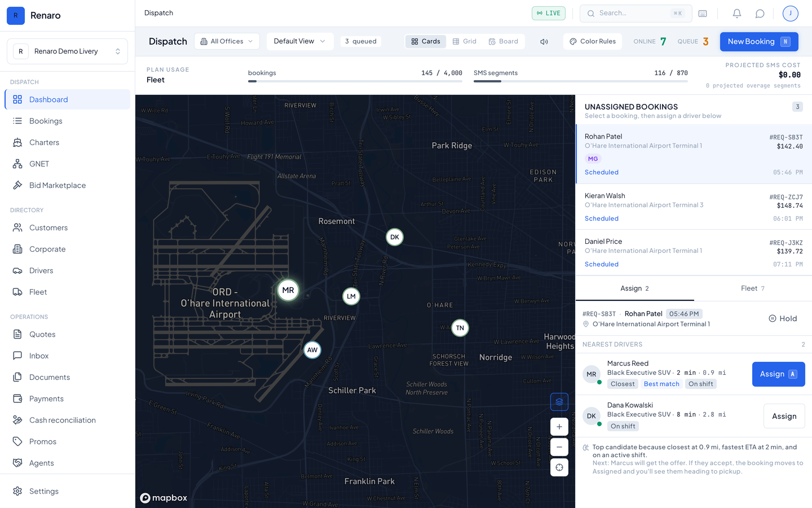This screenshot has height=508, width=812.
Task: Put booking REQ-SB3T on Hold
Action: pyautogui.click(x=783, y=318)
